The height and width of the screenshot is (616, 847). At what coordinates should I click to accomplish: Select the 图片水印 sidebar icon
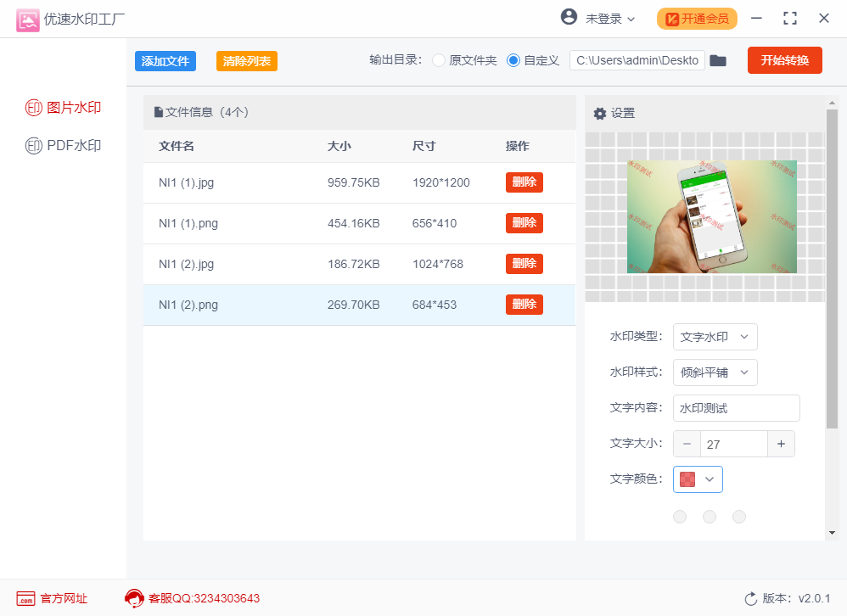point(36,107)
